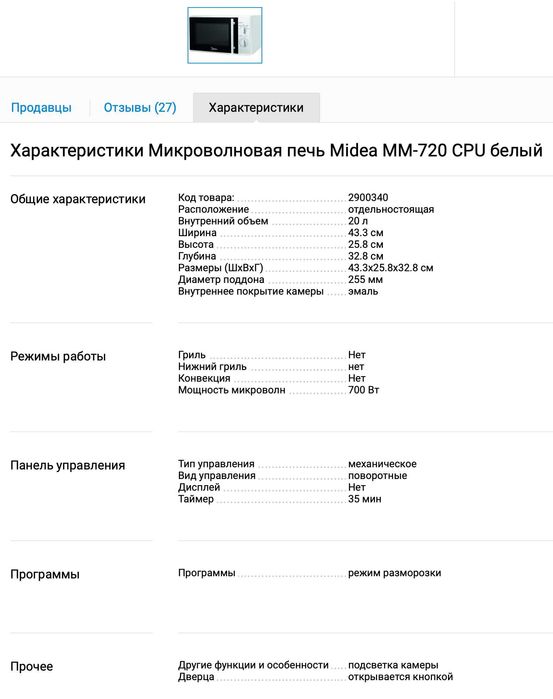Click the value отдельностоящая
Viewport: 553px width, 699px height.
(391, 210)
